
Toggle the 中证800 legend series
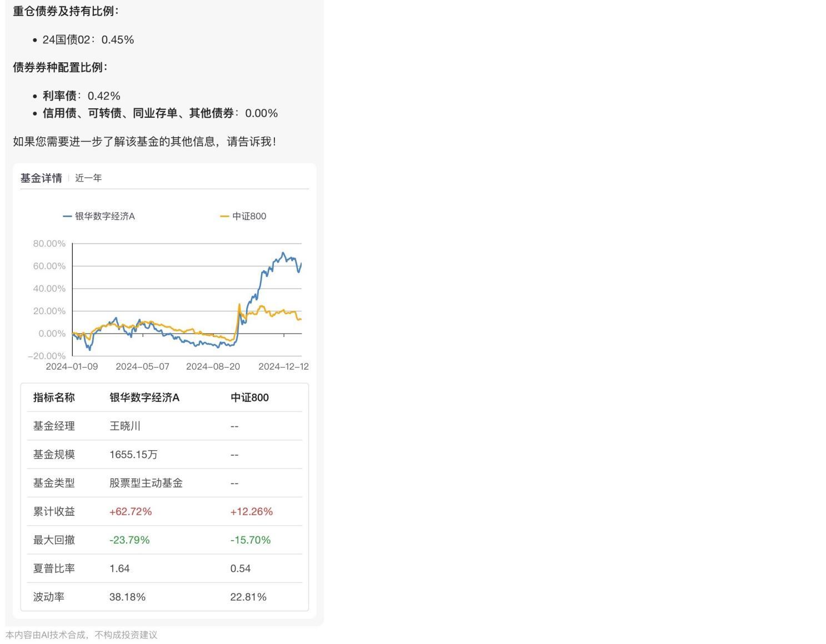(243, 216)
